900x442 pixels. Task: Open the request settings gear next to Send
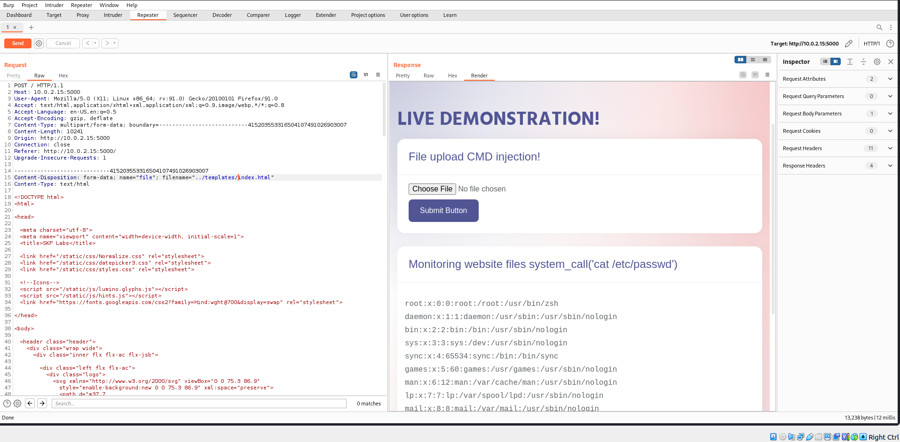pyautogui.click(x=39, y=43)
